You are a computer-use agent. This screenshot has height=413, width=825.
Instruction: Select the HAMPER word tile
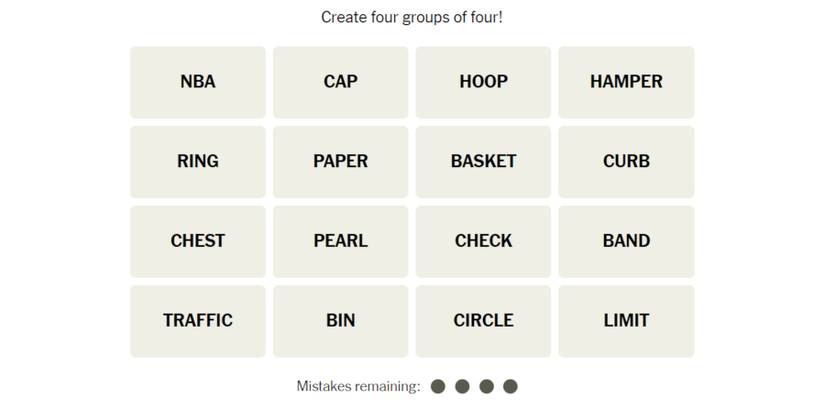pyautogui.click(x=626, y=82)
